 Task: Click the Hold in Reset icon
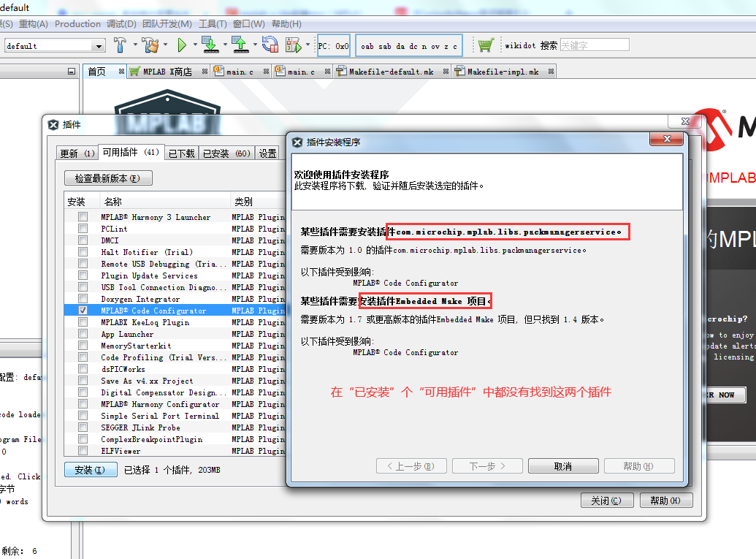[x=270, y=45]
